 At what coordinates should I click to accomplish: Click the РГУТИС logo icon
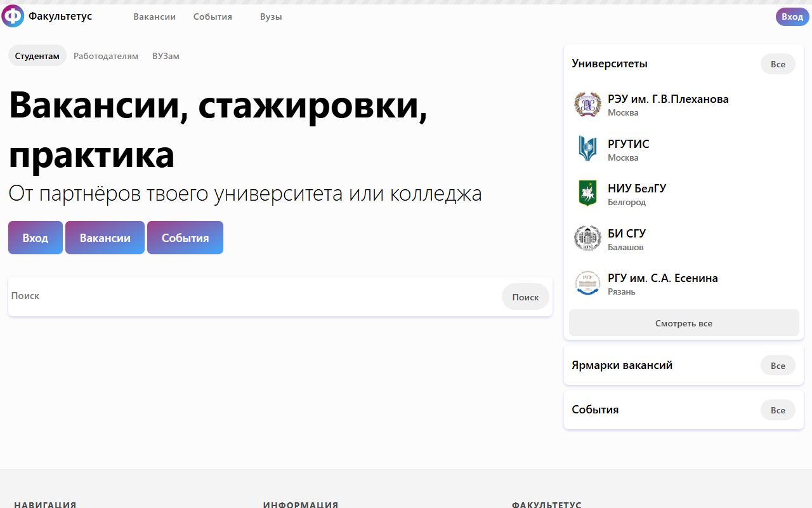coord(587,149)
